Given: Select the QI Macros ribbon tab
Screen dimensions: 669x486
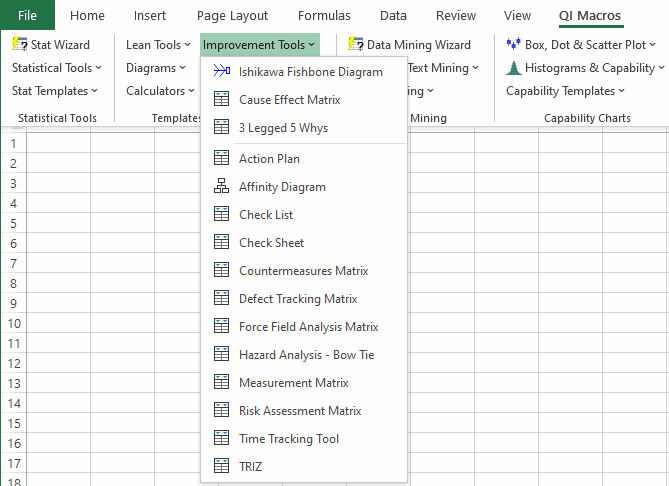Looking at the screenshot, I should (x=590, y=16).
